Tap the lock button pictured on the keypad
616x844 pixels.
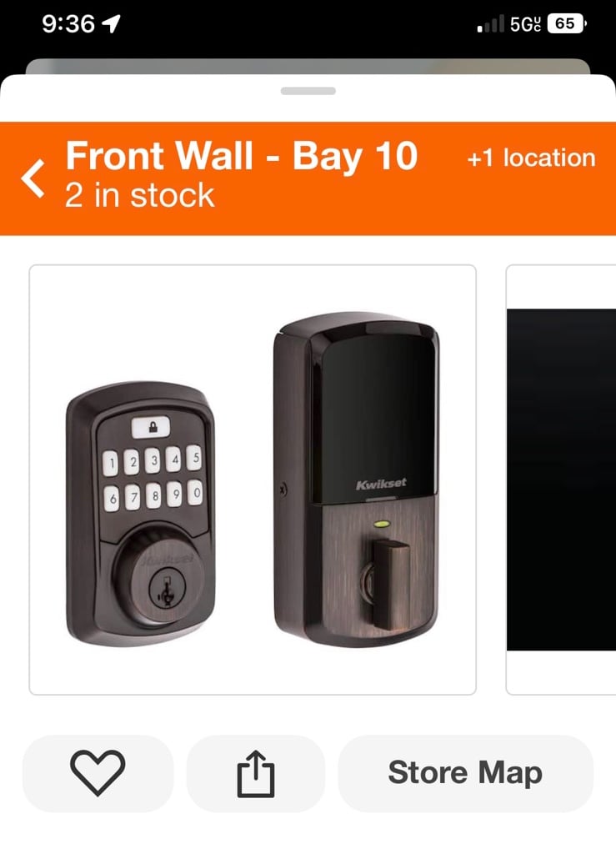pos(151,428)
